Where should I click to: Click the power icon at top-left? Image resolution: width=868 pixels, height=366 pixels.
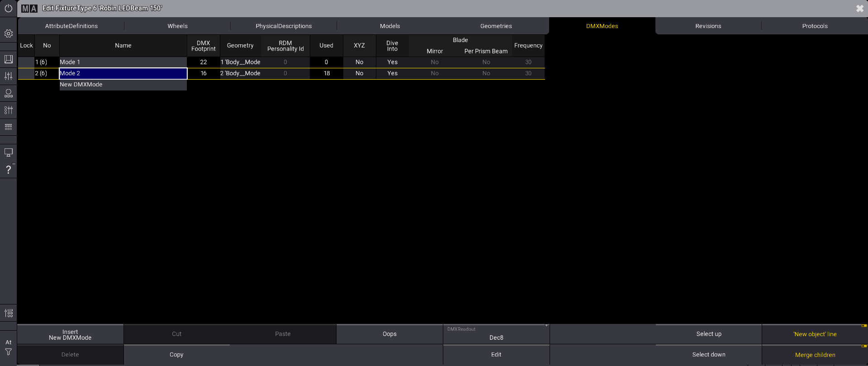pyautogui.click(x=8, y=8)
